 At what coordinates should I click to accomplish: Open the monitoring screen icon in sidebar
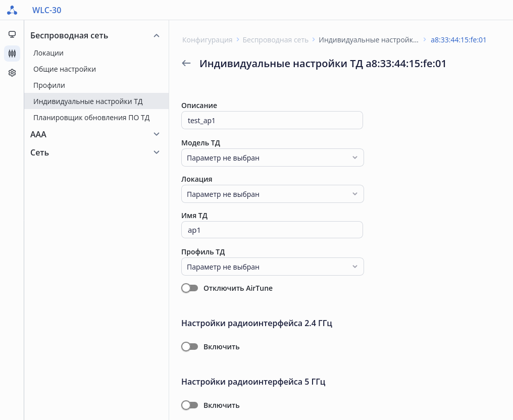point(12,34)
